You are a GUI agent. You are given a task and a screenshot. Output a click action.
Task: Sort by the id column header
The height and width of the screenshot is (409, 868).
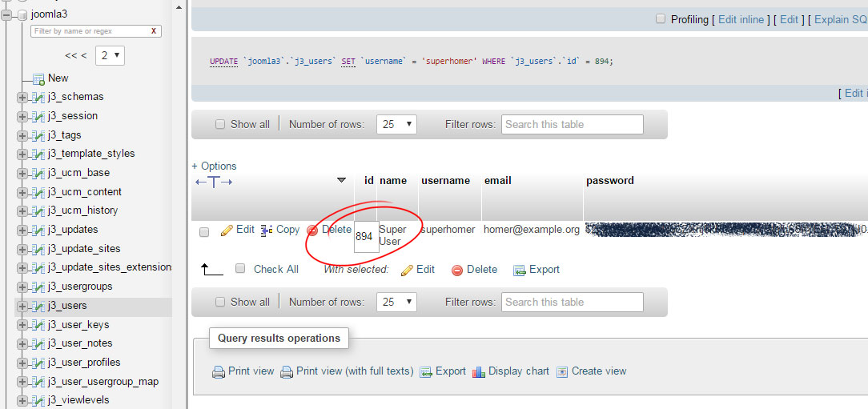(x=369, y=180)
